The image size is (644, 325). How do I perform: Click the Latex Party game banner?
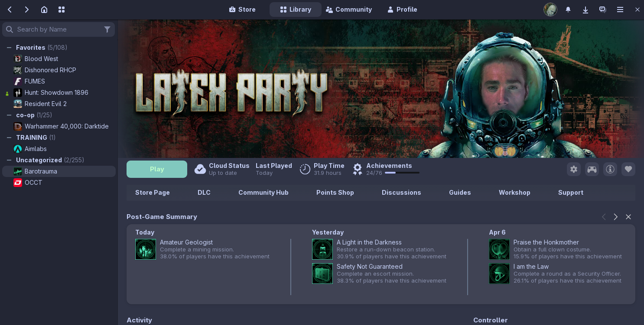(381, 89)
